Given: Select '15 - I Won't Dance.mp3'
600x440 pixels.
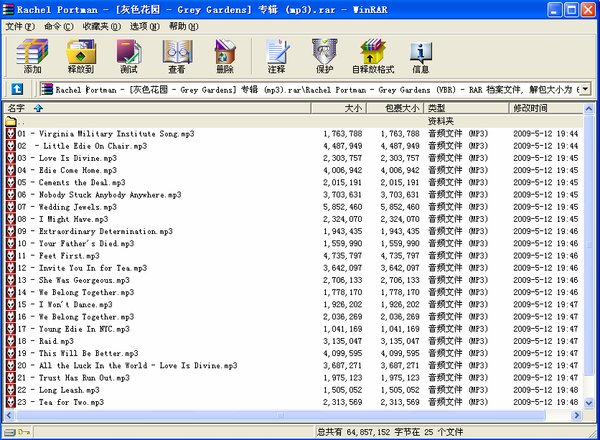Looking at the screenshot, I should tap(65, 305).
